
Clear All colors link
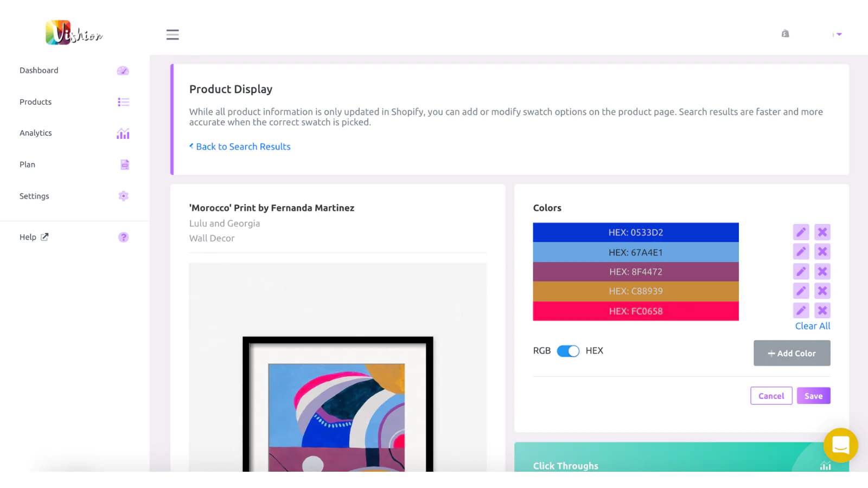pos(813,326)
